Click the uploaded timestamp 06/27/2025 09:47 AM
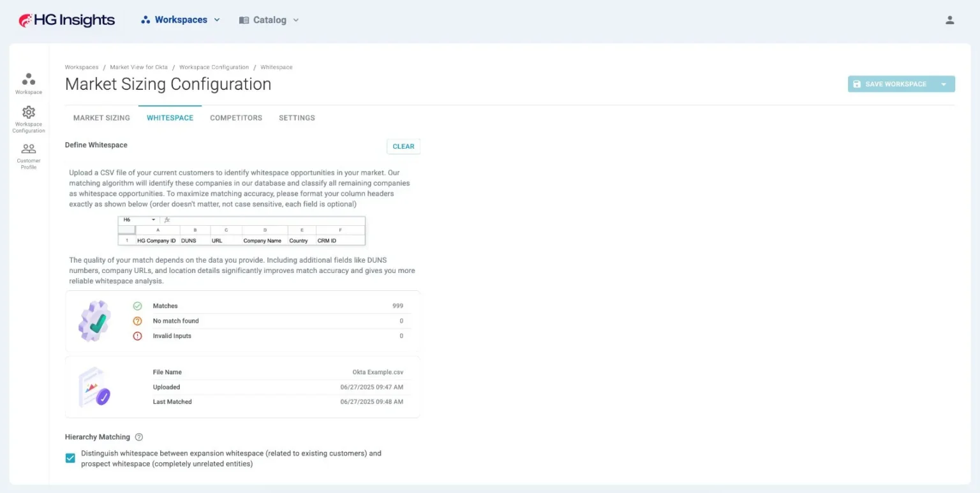Screen dimensions: 980x493 click(x=372, y=387)
